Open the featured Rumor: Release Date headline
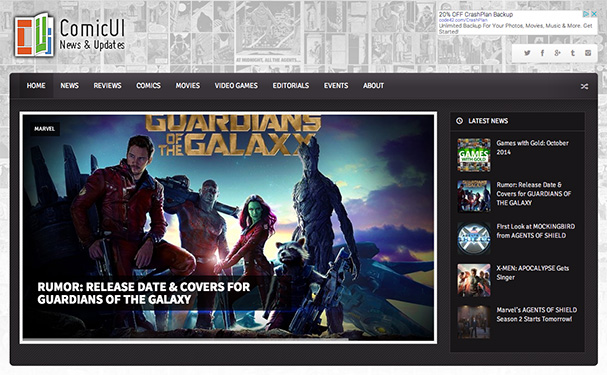This screenshot has width=607, height=375. pyautogui.click(x=144, y=293)
